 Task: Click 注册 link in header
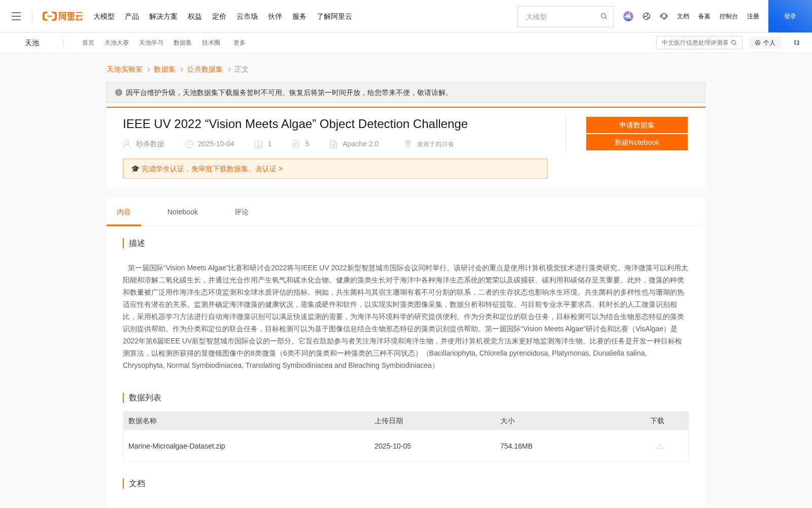coord(753,16)
